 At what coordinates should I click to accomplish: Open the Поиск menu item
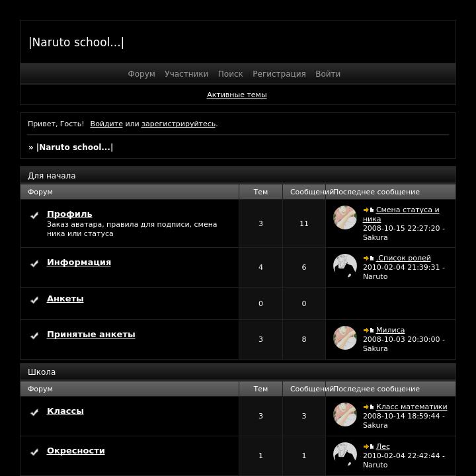231,74
